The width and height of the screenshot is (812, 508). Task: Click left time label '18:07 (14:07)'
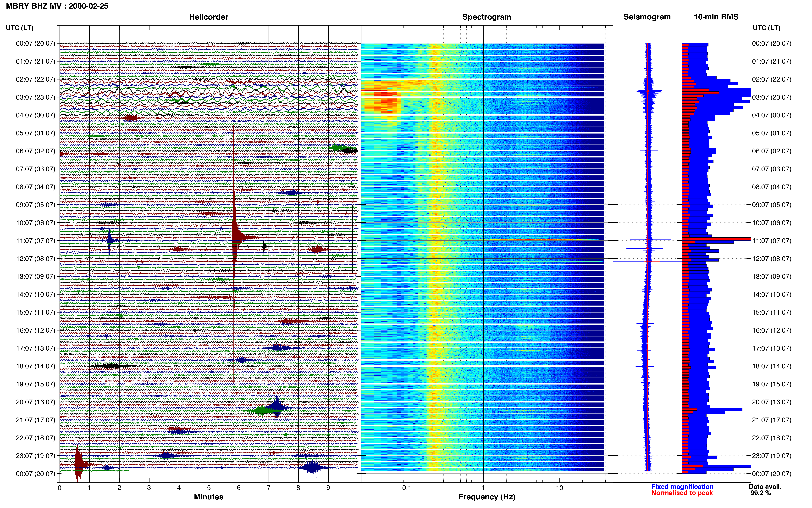click(36, 366)
